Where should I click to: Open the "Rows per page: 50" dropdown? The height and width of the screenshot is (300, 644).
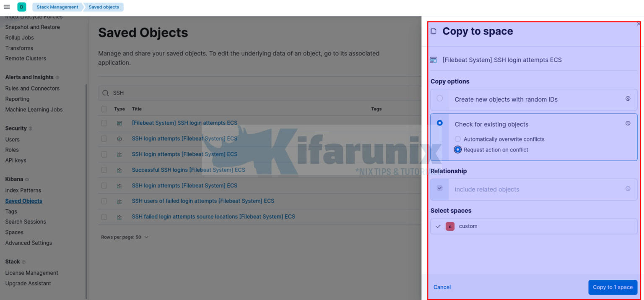tap(125, 237)
